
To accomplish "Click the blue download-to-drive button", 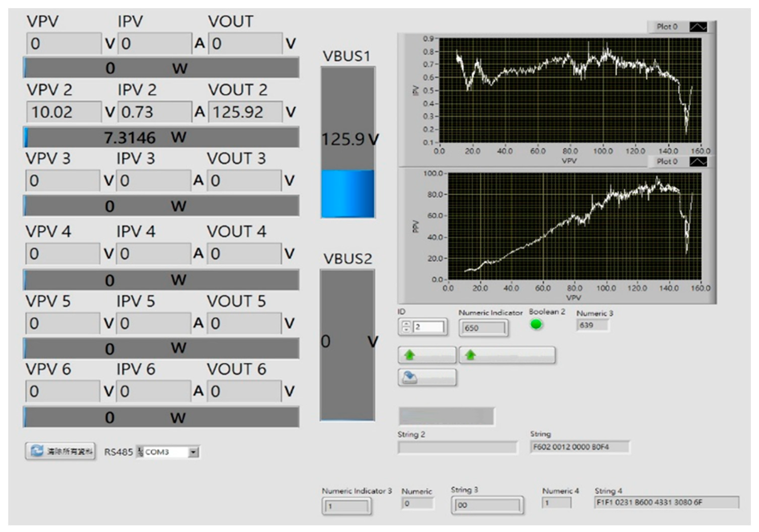I will (427, 377).
